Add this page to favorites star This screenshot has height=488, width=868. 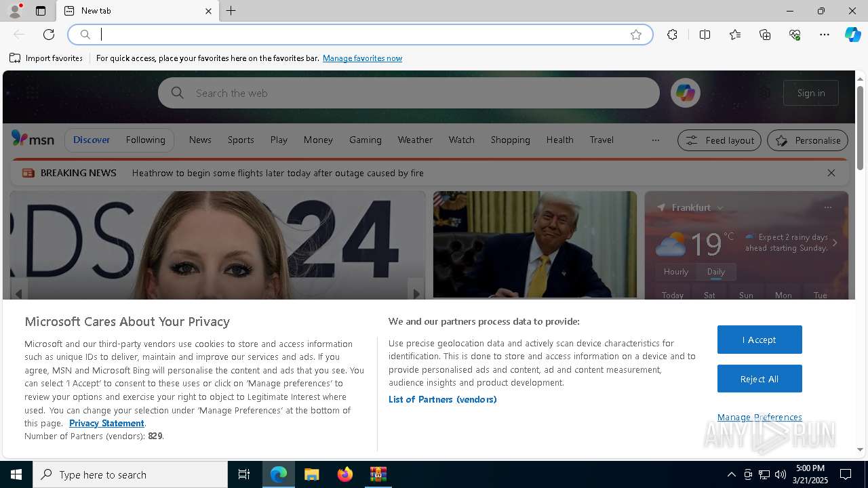pos(636,35)
